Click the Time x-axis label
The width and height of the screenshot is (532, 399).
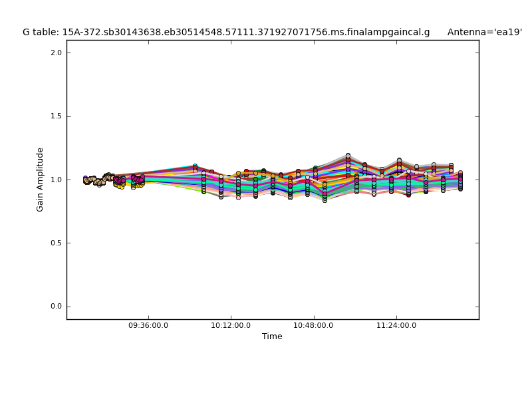(x=272, y=336)
